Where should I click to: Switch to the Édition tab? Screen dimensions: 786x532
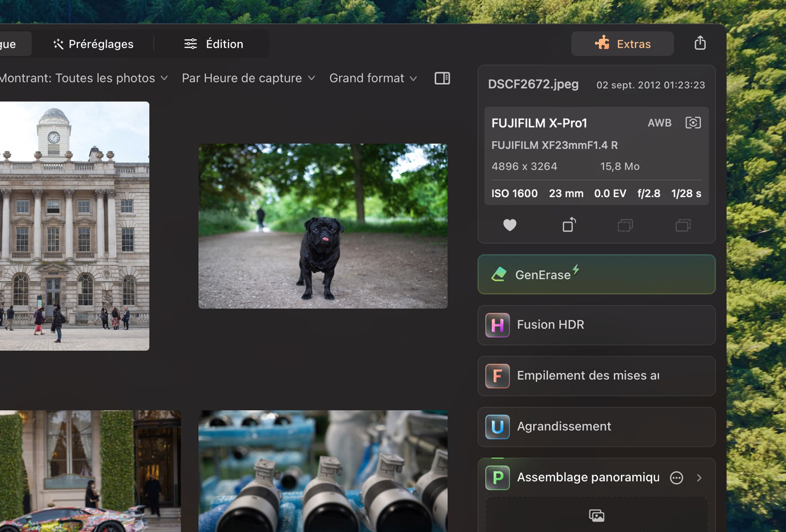tap(213, 44)
